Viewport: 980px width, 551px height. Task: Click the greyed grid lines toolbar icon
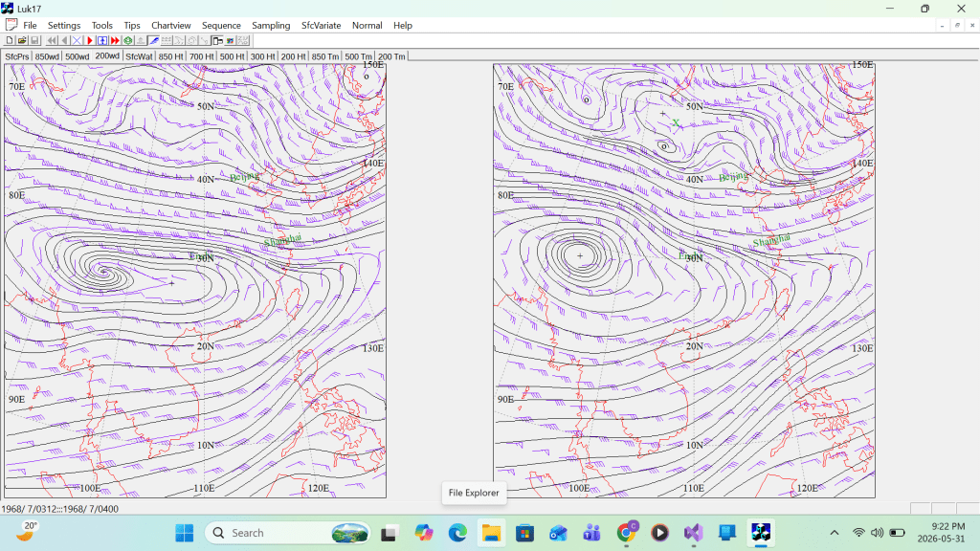167,40
